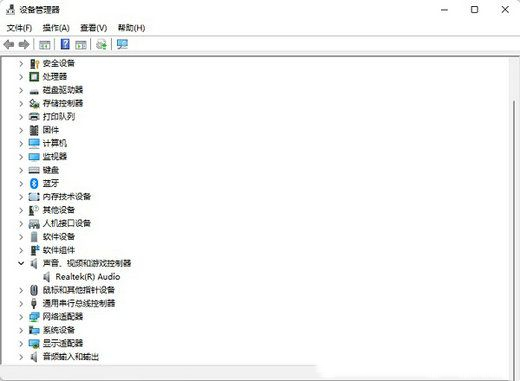Expand the 其他设备 node
Image resolution: width=520 pixels, height=381 pixels.
click(x=21, y=210)
